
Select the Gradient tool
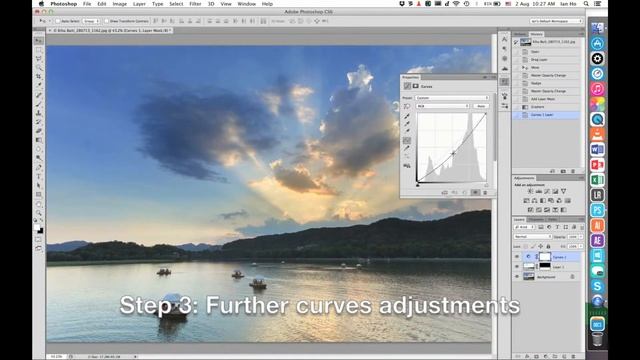39,140
